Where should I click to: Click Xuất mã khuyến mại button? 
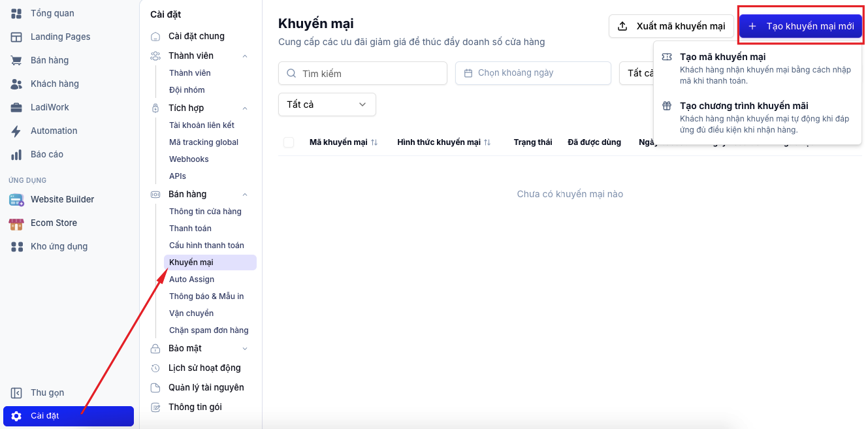tap(671, 26)
